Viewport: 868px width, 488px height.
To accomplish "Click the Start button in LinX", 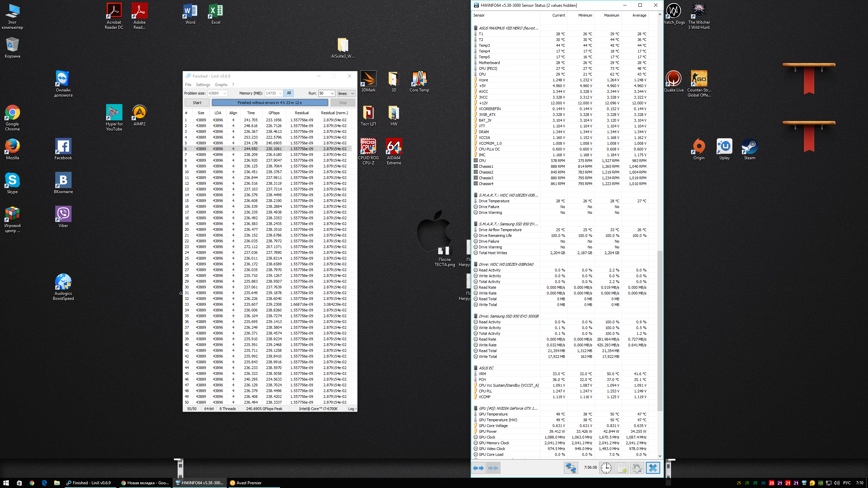I will pos(197,103).
